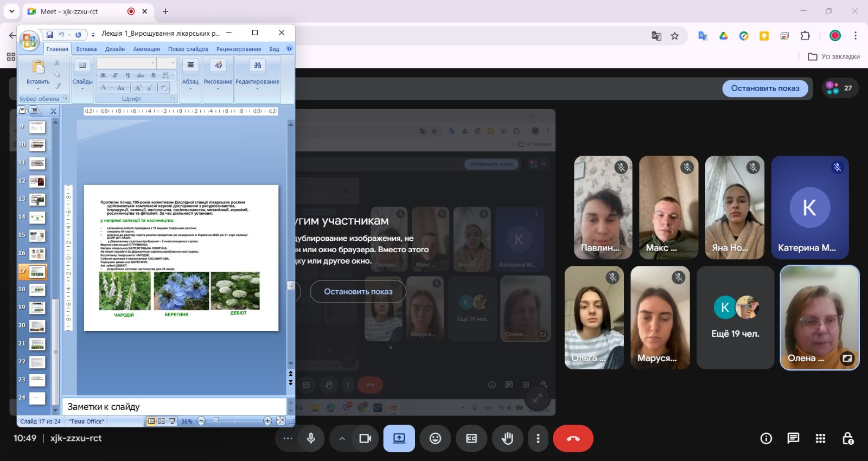Viewport: 868px width, 461px height.
Task: Toggle closed captions in Meet
Action: pyautogui.click(x=471, y=438)
